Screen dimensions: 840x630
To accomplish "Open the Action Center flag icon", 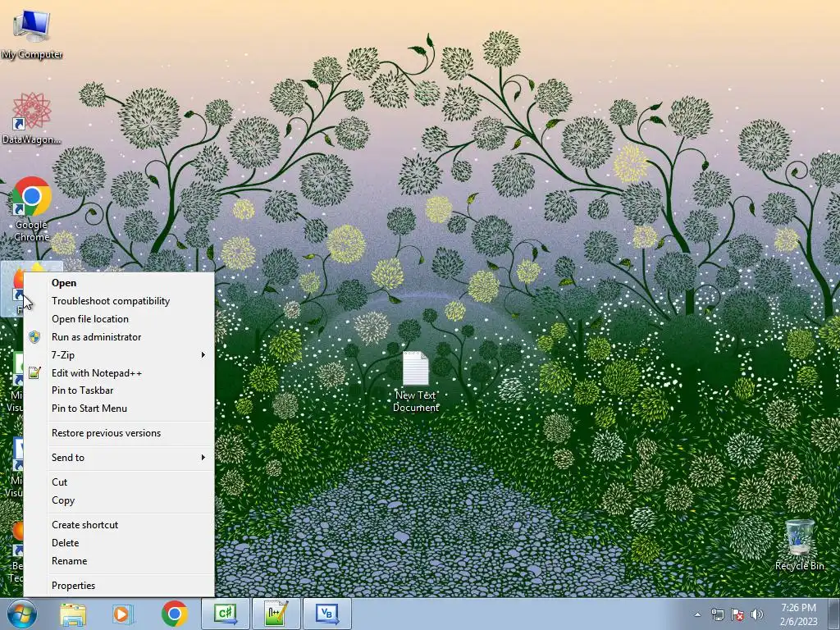I will click(x=737, y=614).
